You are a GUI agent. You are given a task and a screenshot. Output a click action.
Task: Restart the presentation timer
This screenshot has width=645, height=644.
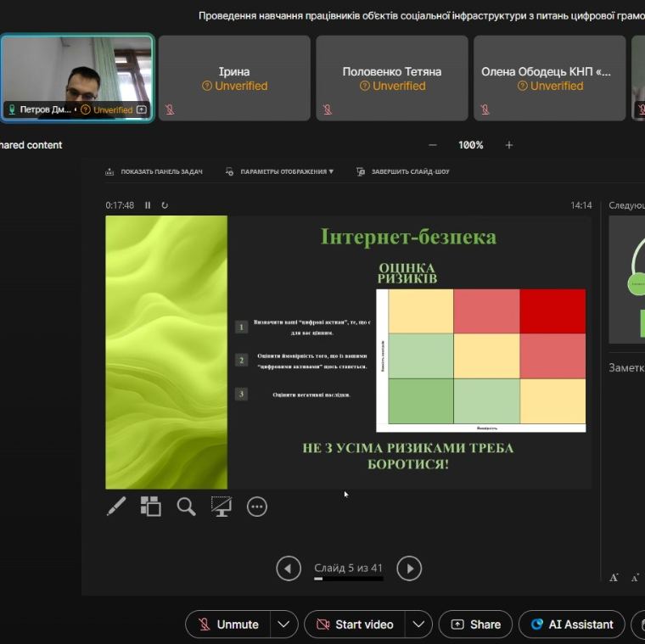tap(165, 205)
